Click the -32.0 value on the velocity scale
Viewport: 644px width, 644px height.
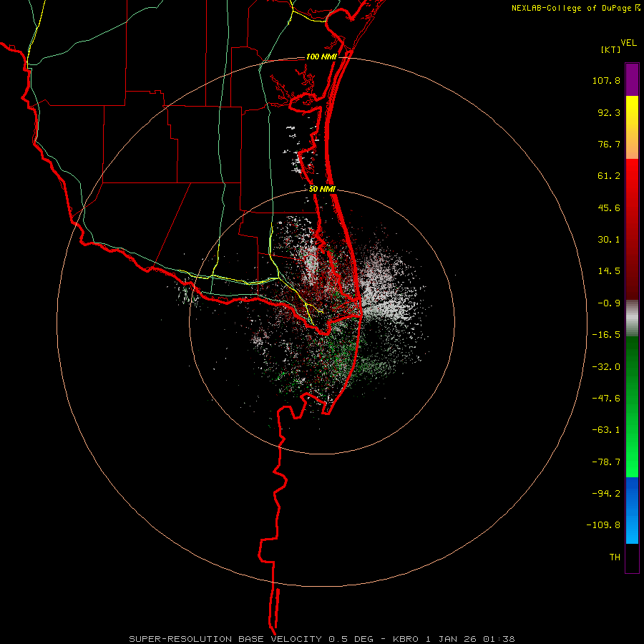(x=606, y=367)
